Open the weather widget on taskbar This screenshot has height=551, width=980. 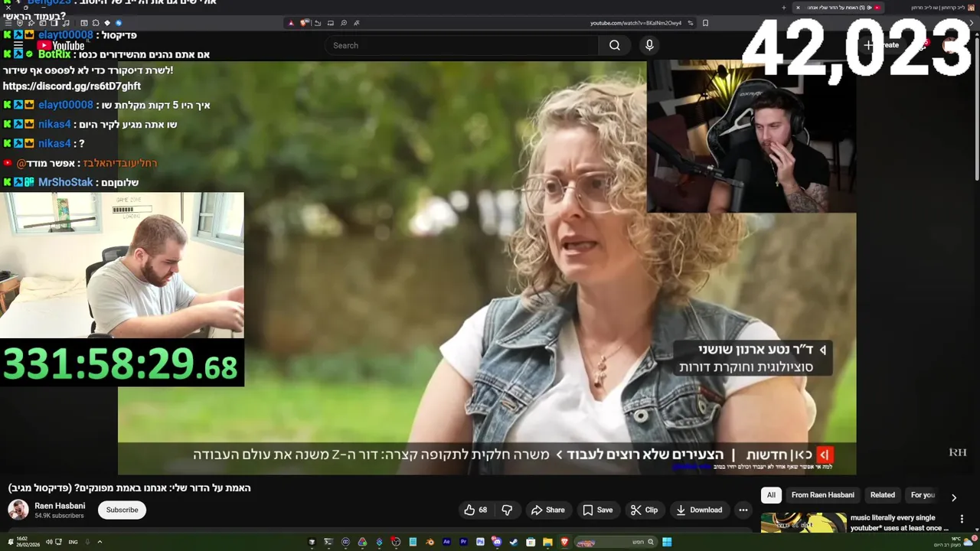(957, 541)
